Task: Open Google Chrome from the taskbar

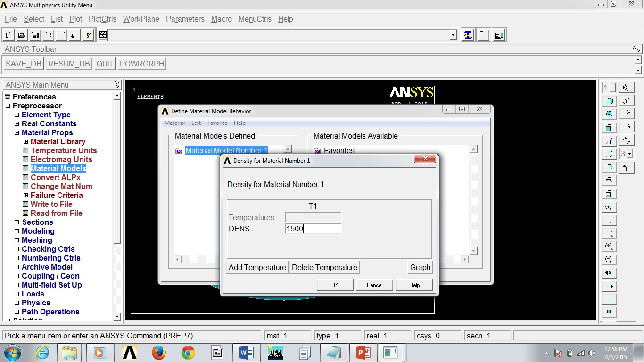Action: (188, 353)
